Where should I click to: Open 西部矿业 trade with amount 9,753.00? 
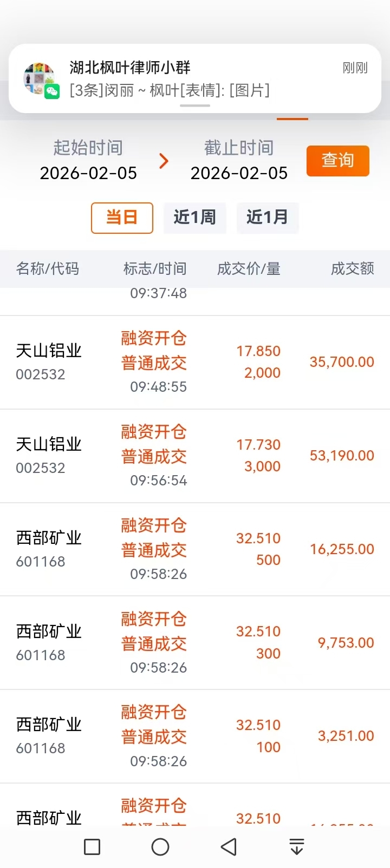[x=195, y=643]
